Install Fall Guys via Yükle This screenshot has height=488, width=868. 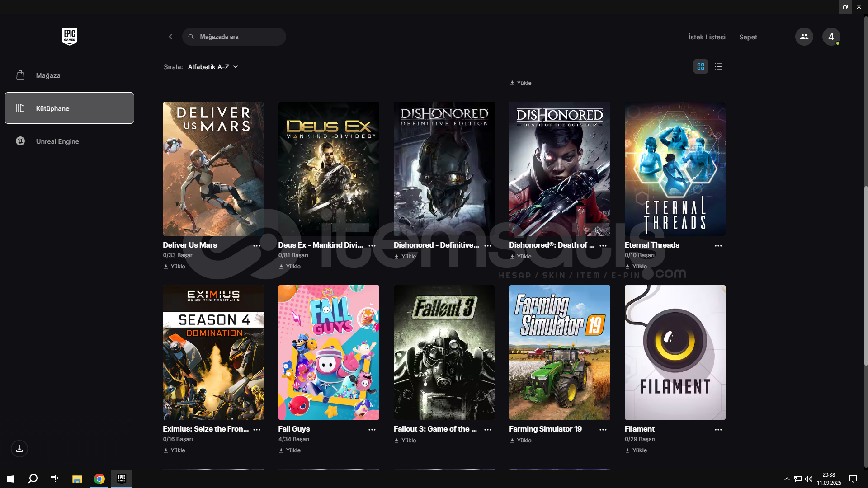click(x=290, y=450)
